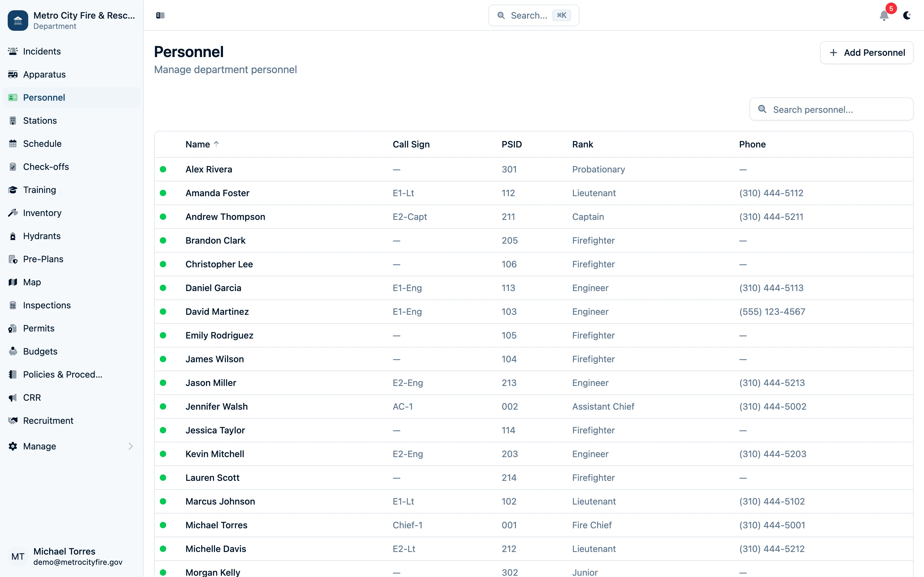The image size is (924, 577).
Task: Toggle Alex Rivera's active status dot
Action: coord(163,169)
